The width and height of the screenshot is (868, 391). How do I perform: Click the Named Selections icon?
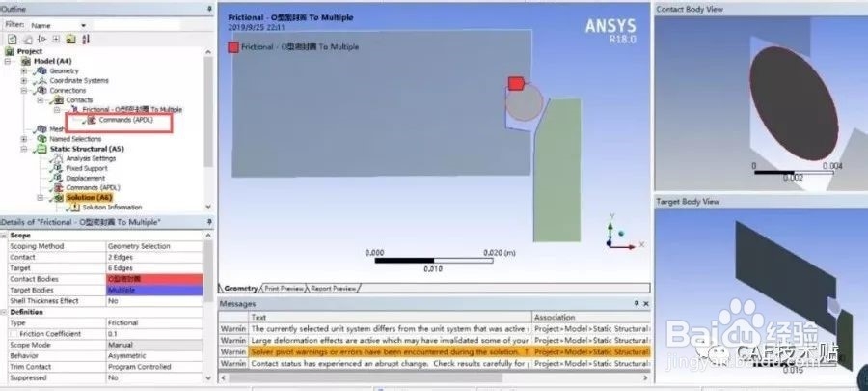click(41, 139)
